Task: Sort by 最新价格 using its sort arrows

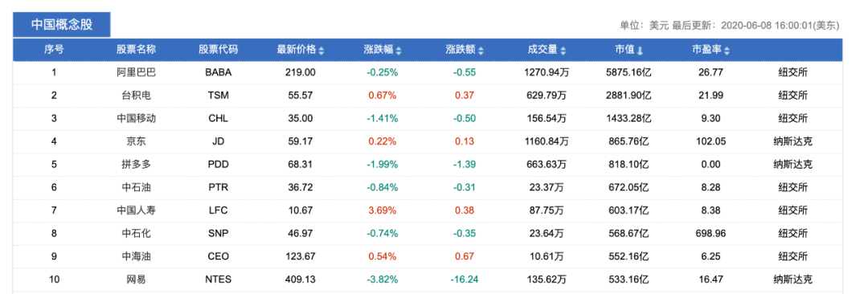Action: pyautogui.click(x=321, y=51)
